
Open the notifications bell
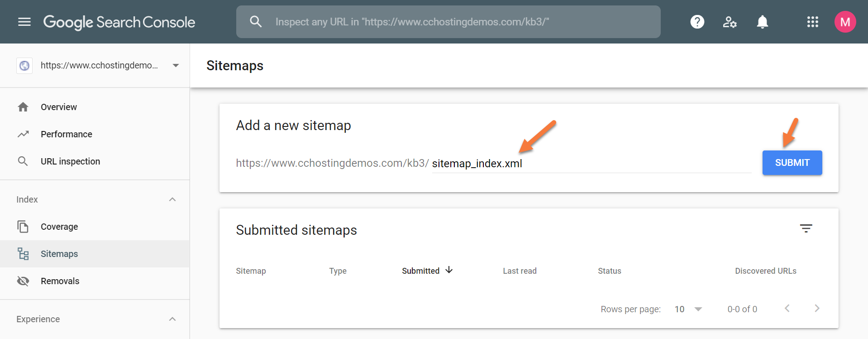click(763, 22)
